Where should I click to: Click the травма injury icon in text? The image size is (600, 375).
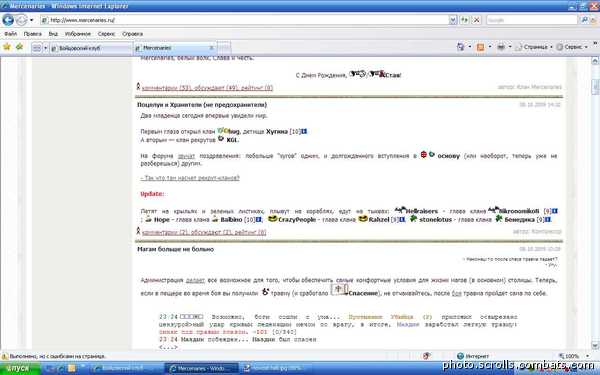(266, 292)
